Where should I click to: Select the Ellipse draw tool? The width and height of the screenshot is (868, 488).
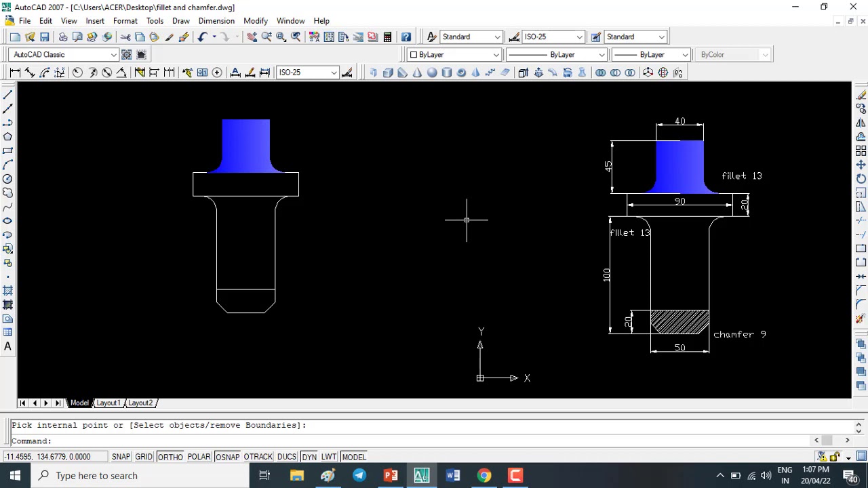point(7,221)
